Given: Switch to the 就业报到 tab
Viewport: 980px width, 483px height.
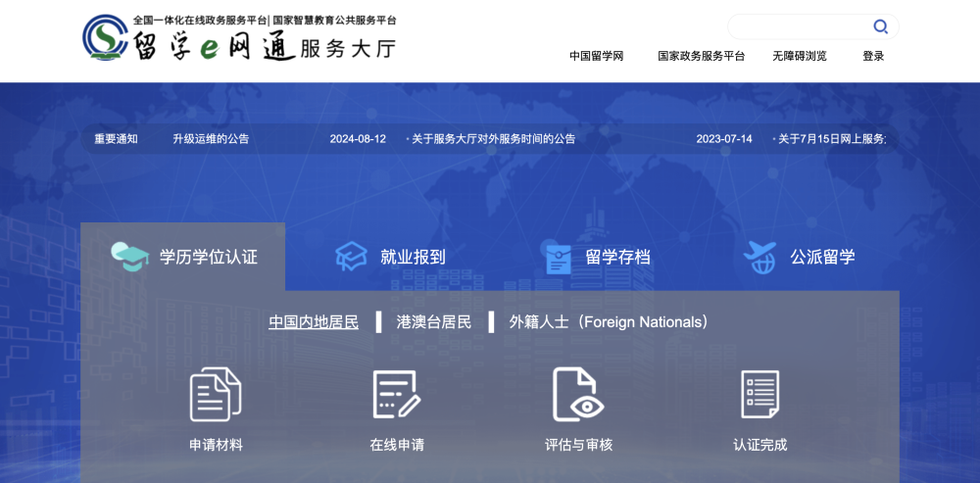Looking at the screenshot, I should click(413, 257).
